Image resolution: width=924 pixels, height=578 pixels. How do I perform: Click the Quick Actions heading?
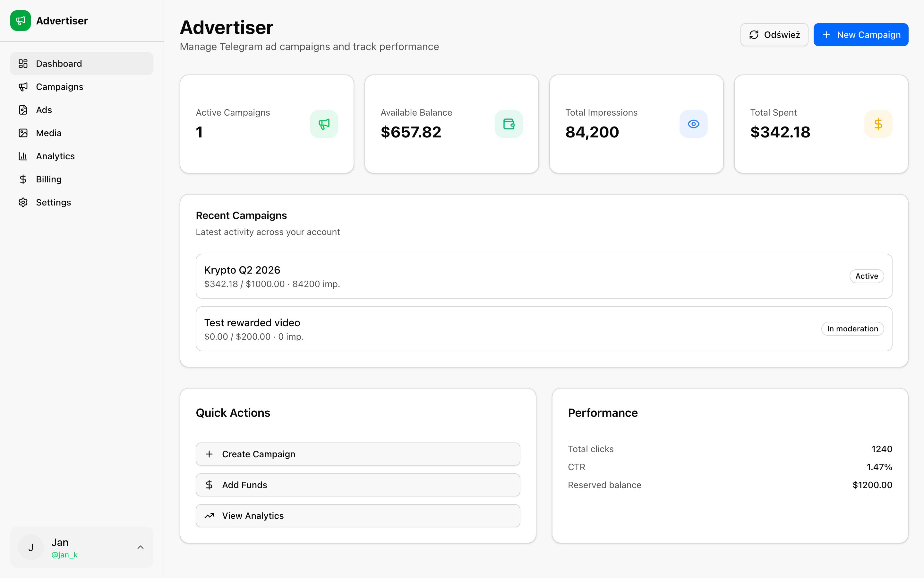point(233,413)
